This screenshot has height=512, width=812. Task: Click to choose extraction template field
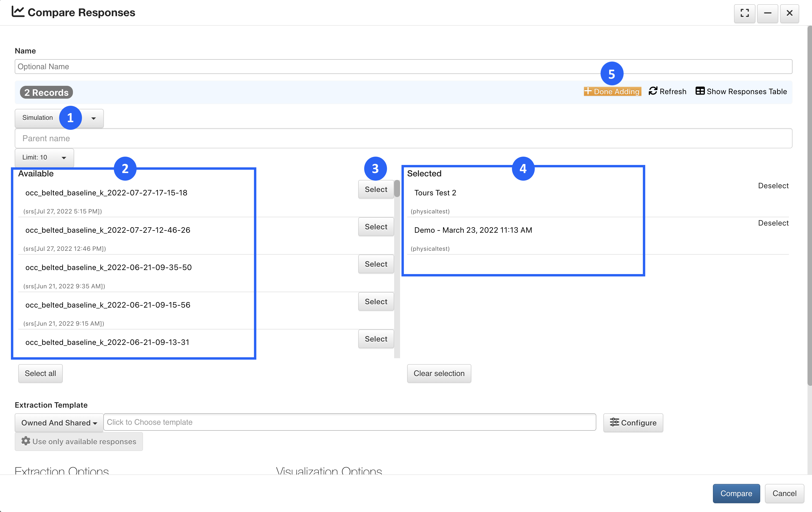(350, 422)
